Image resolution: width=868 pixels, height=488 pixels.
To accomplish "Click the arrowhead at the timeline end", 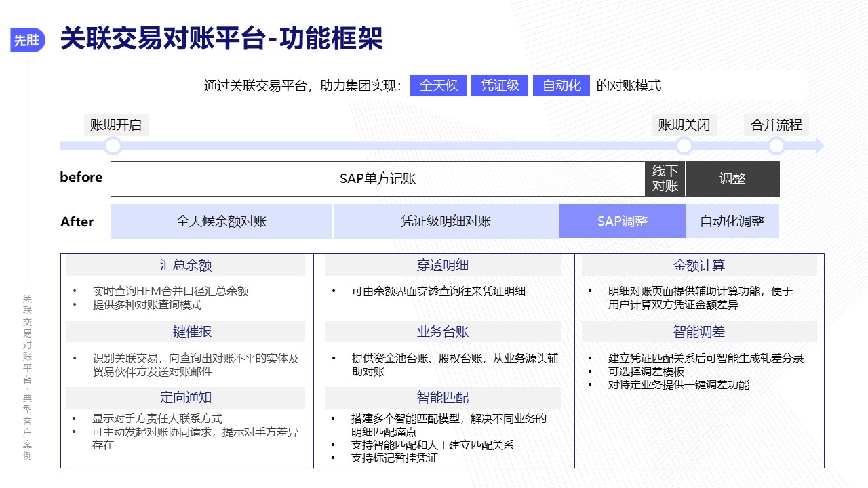I will 819,146.
